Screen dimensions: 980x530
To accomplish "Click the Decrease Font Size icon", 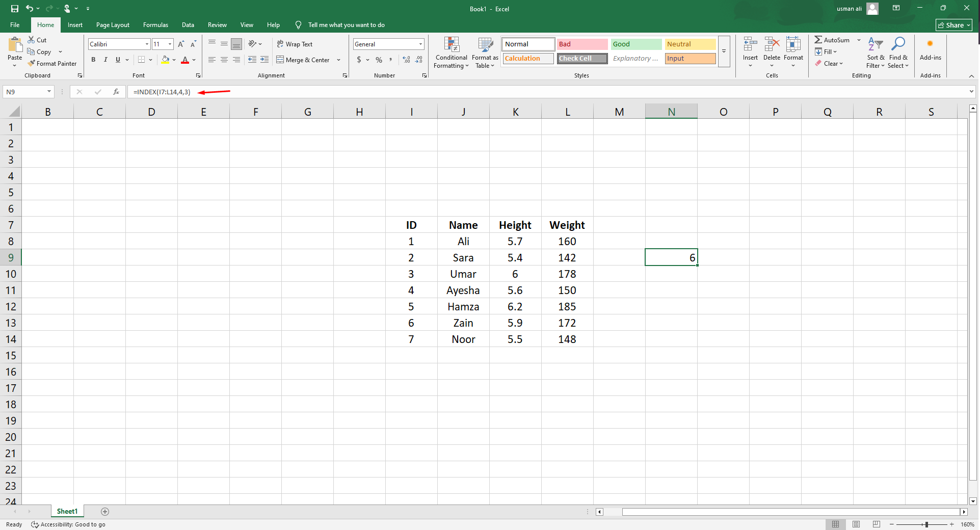I will pos(193,44).
